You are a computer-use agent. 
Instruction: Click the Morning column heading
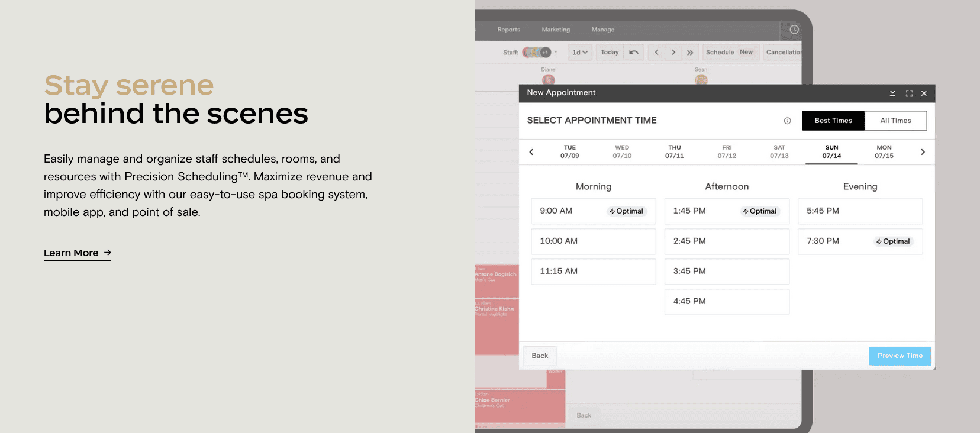tap(594, 186)
